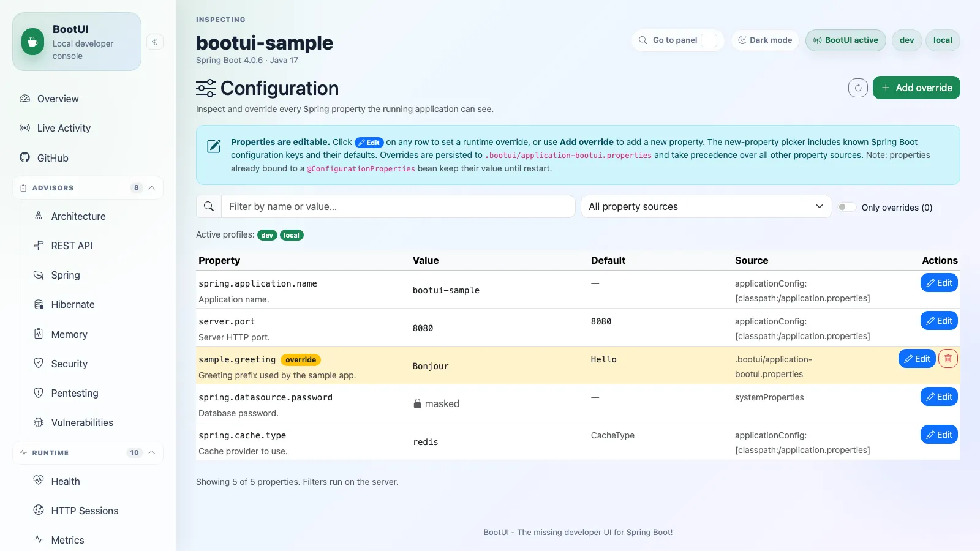This screenshot has height=551, width=980.
Task: Click the Advisors count badge 8
Action: 136,187
